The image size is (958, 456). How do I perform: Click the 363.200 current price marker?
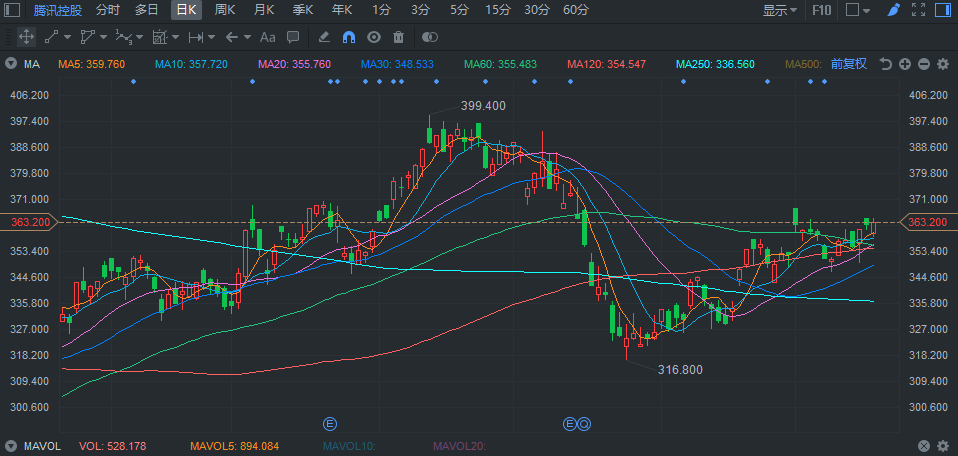pos(928,222)
